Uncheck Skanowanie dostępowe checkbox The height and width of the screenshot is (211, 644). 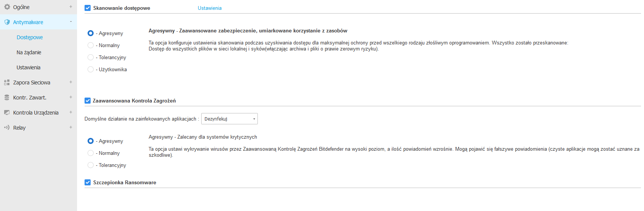[88, 8]
